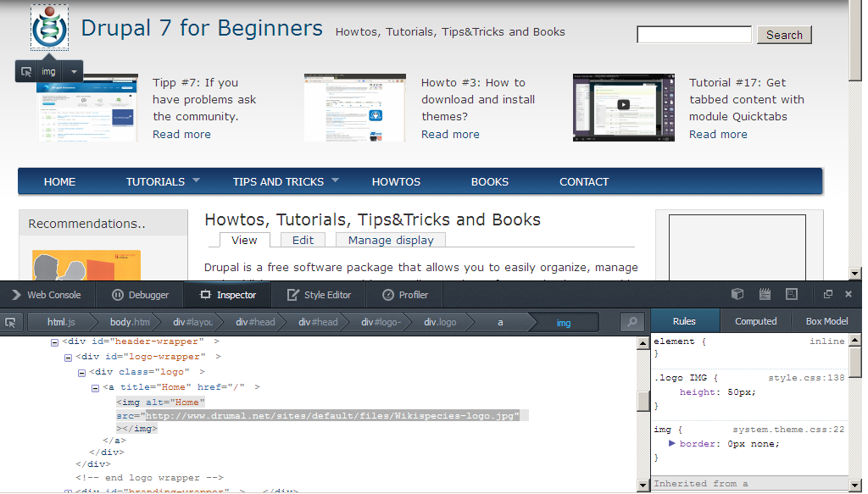Screen dimensions: 868x494
Task: Select div#layou breadcrumb
Action: 192,322
